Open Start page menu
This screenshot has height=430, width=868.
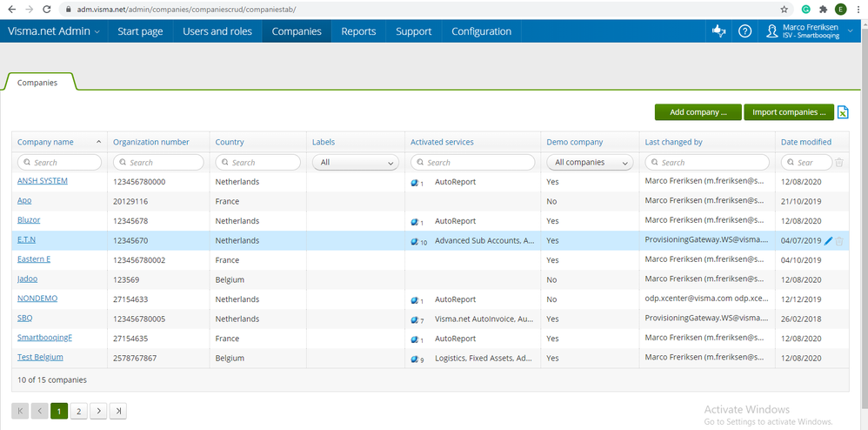pos(141,31)
